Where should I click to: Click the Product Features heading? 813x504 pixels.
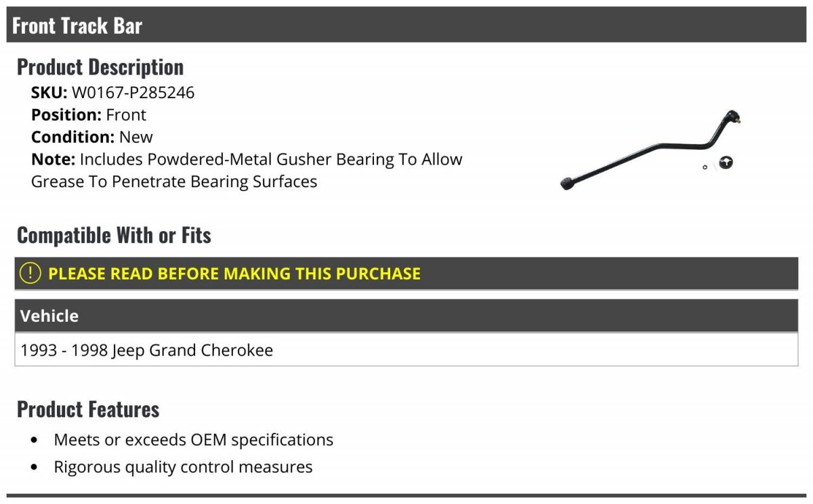pyautogui.click(x=88, y=409)
